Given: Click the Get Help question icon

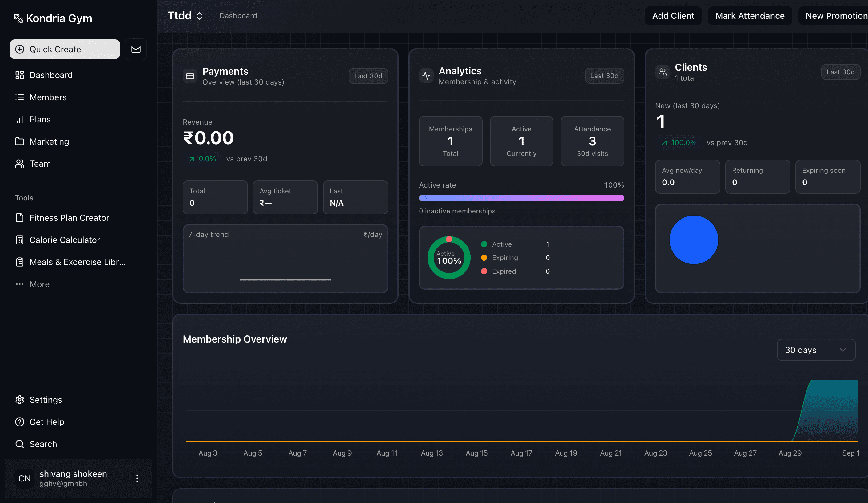Looking at the screenshot, I should pos(20,422).
